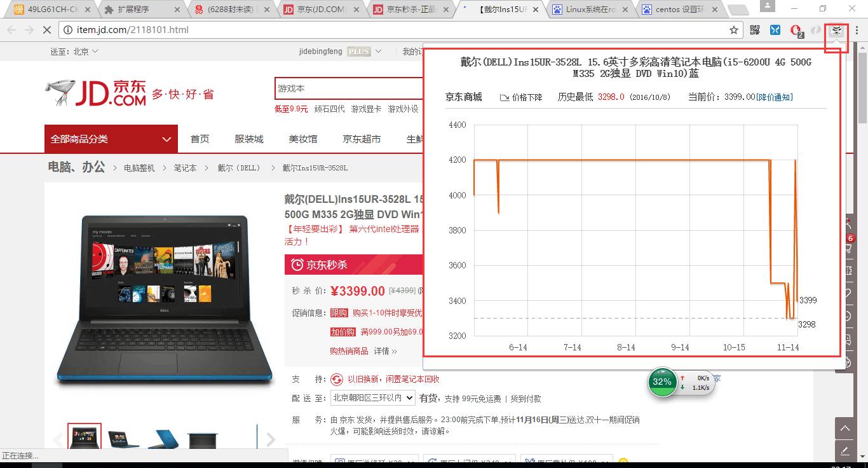
Task: Click main Dell laptop product image
Action: tap(165, 300)
